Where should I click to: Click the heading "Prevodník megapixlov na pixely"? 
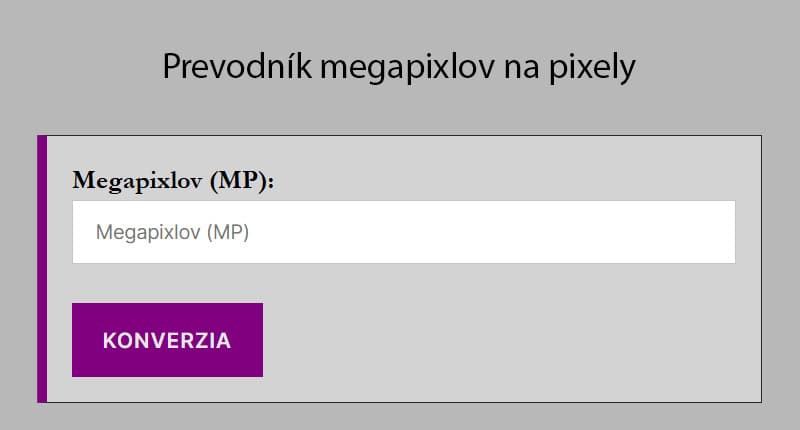click(398, 67)
